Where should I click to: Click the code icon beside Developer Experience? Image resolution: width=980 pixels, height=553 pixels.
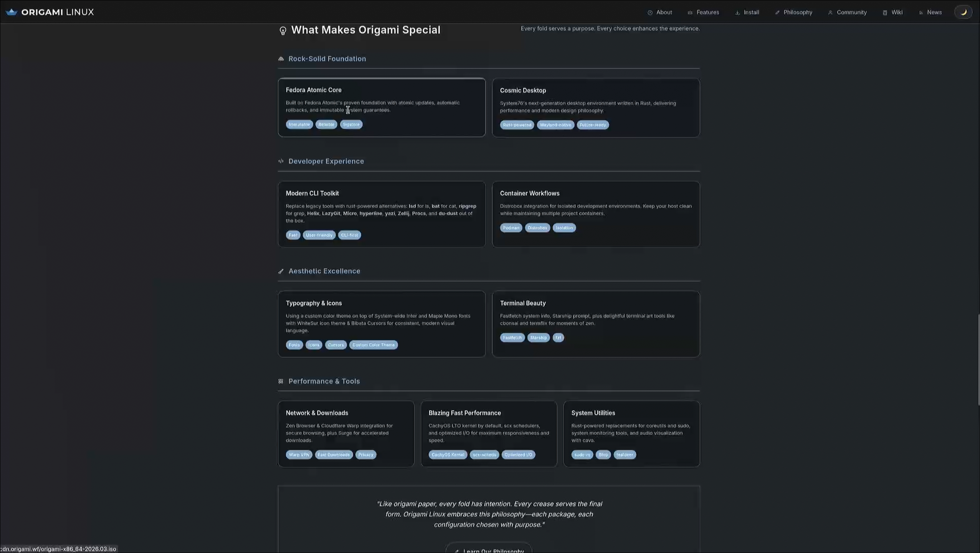[281, 161]
